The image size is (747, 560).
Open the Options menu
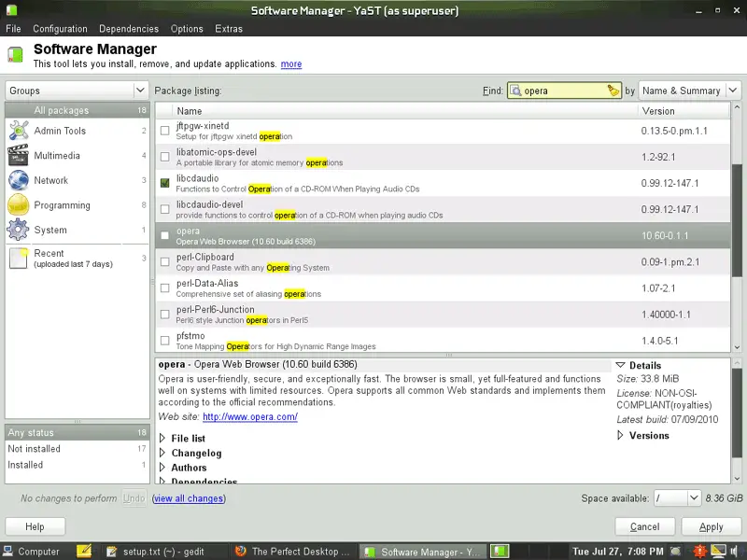(x=187, y=29)
